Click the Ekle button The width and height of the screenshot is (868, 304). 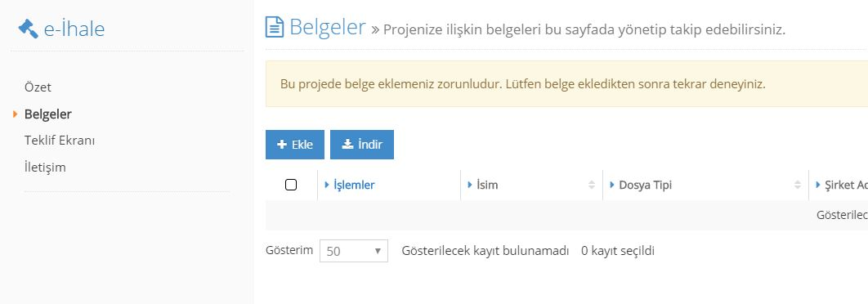[x=295, y=145]
